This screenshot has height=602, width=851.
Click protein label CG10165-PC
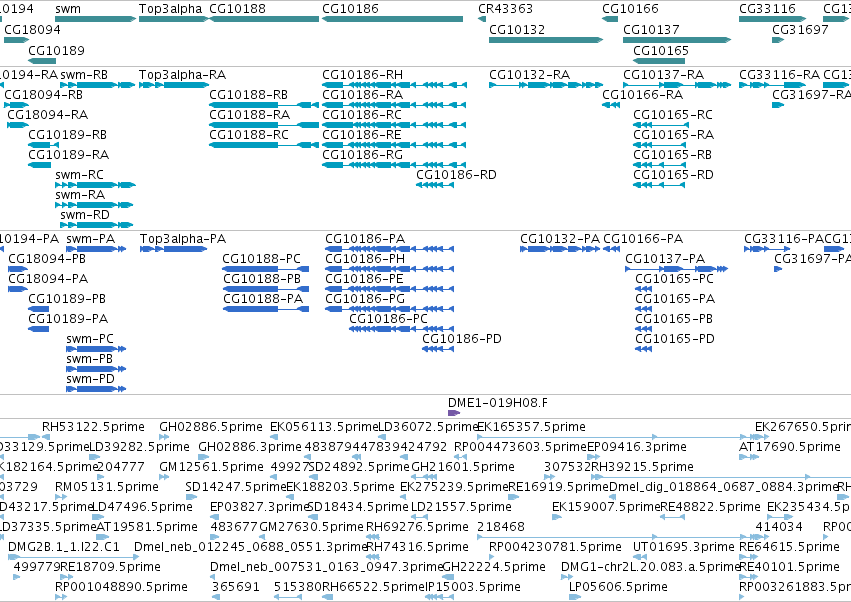(x=674, y=279)
